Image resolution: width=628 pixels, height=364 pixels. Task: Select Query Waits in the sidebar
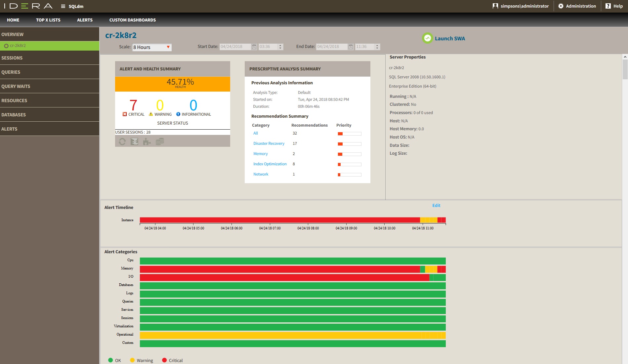tap(16, 86)
